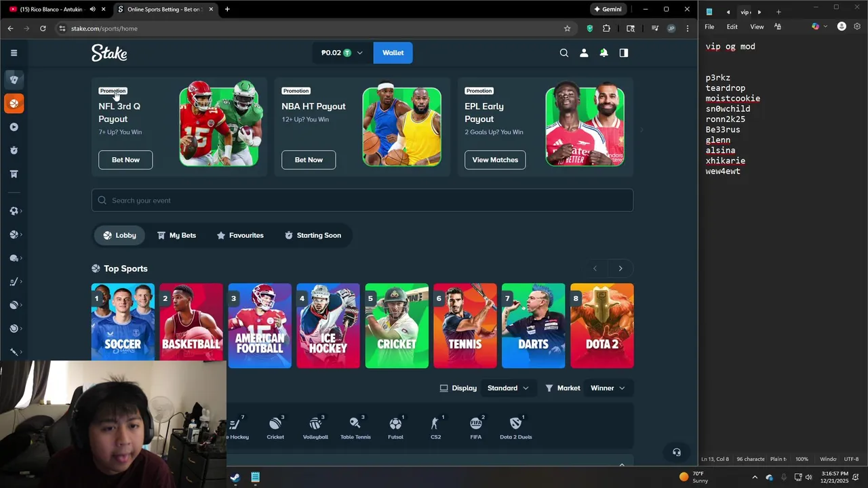Select Cricket in live sports strip
Viewport: 868px width, 488px height.
click(x=275, y=428)
